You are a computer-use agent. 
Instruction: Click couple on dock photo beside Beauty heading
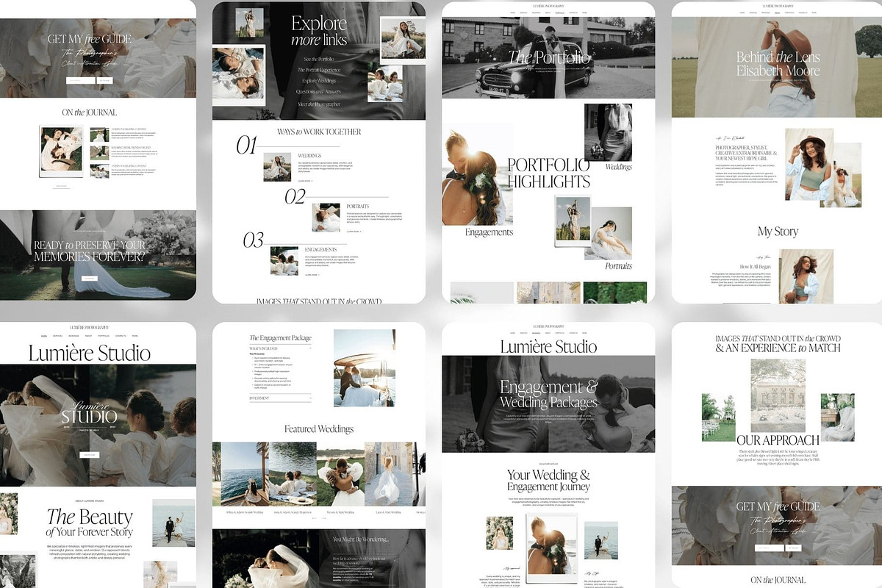point(173,522)
